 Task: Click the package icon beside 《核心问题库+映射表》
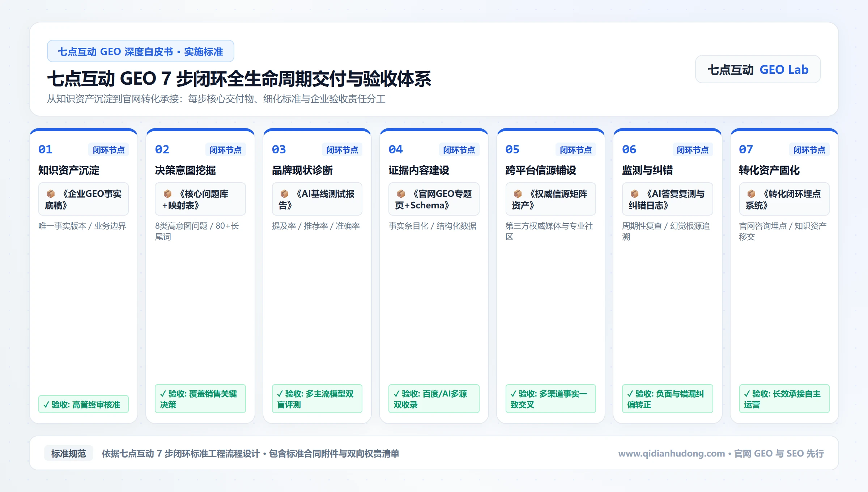(167, 194)
